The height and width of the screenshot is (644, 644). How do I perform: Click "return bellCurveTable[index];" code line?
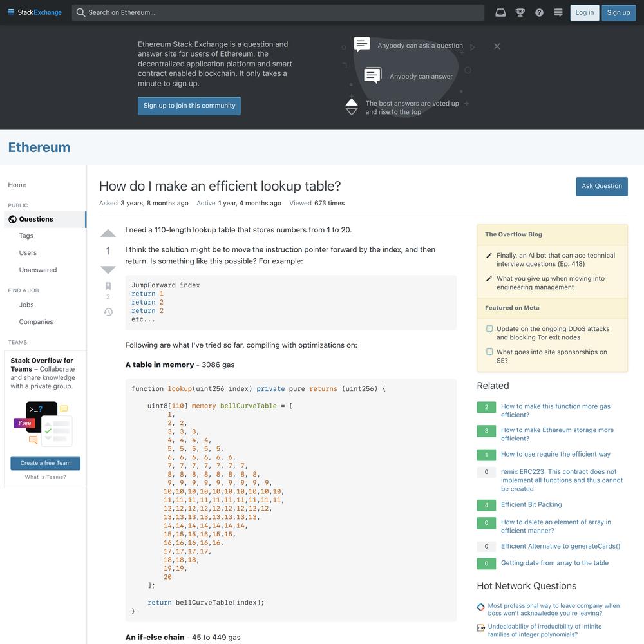pos(206,603)
